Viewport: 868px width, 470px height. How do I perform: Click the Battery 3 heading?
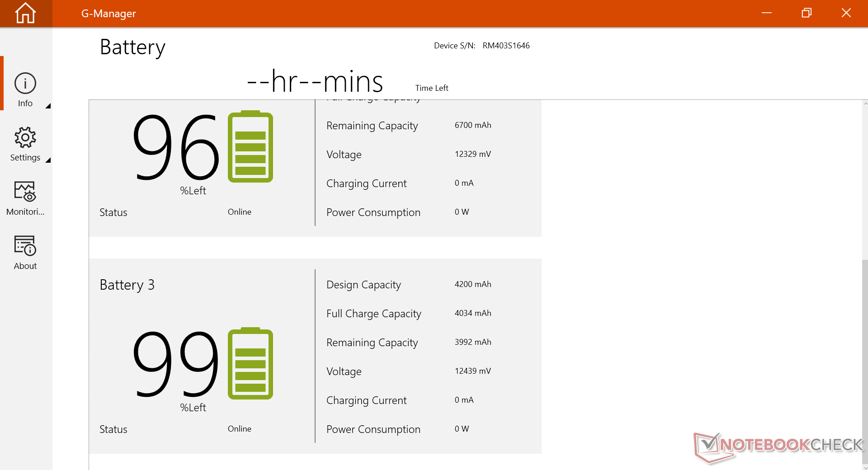(127, 285)
